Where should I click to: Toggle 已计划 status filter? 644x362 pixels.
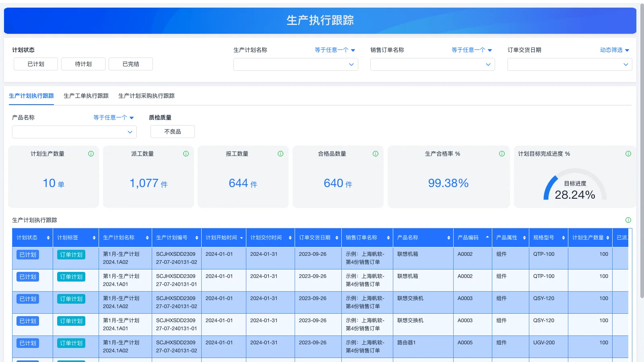tap(36, 64)
